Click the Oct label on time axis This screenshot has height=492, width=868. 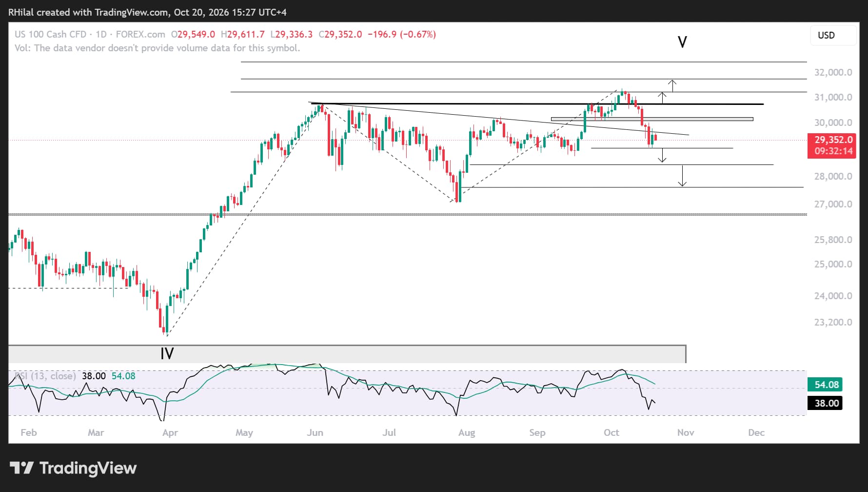coord(612,432)
